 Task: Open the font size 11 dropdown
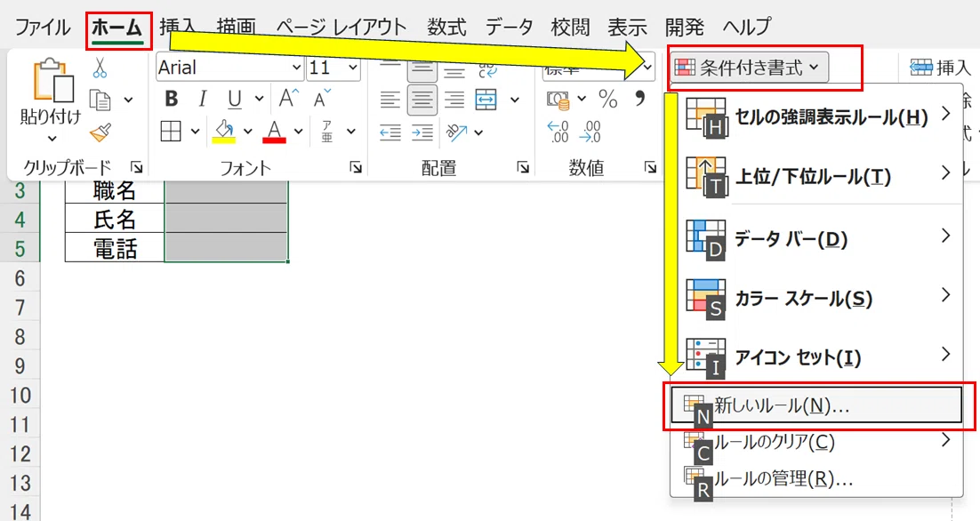tap(353, 68)
